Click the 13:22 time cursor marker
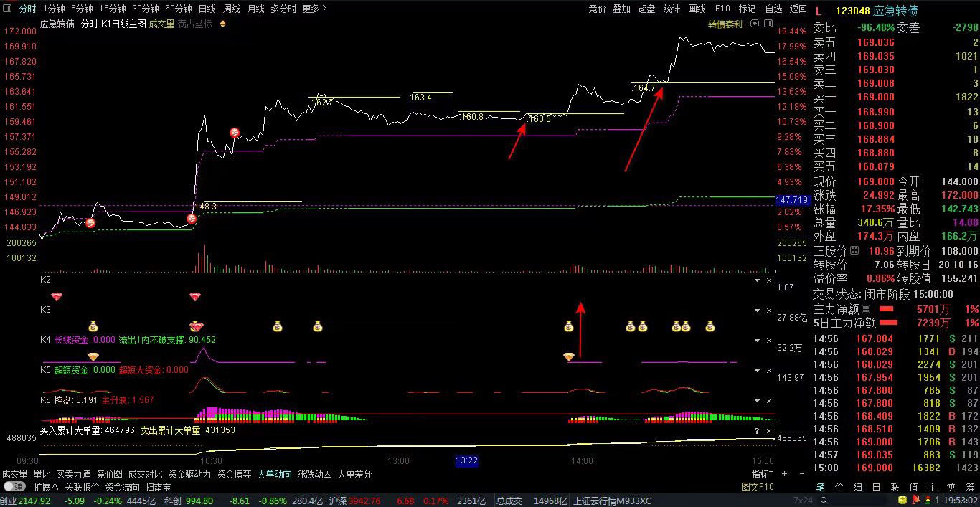 point(466,460)
